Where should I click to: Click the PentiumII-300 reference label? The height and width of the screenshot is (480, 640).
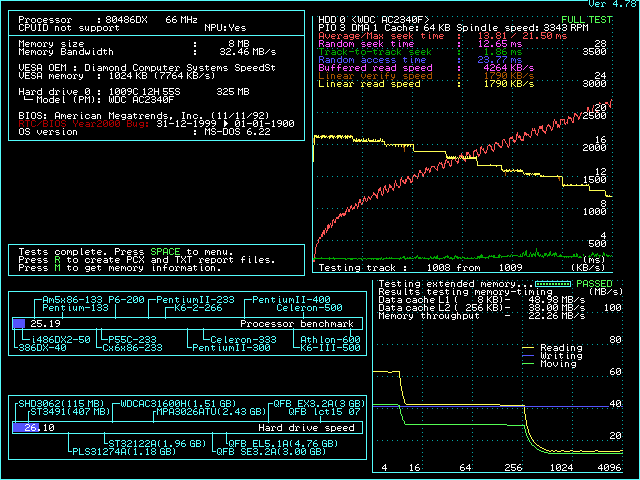(x=231, y=348)
